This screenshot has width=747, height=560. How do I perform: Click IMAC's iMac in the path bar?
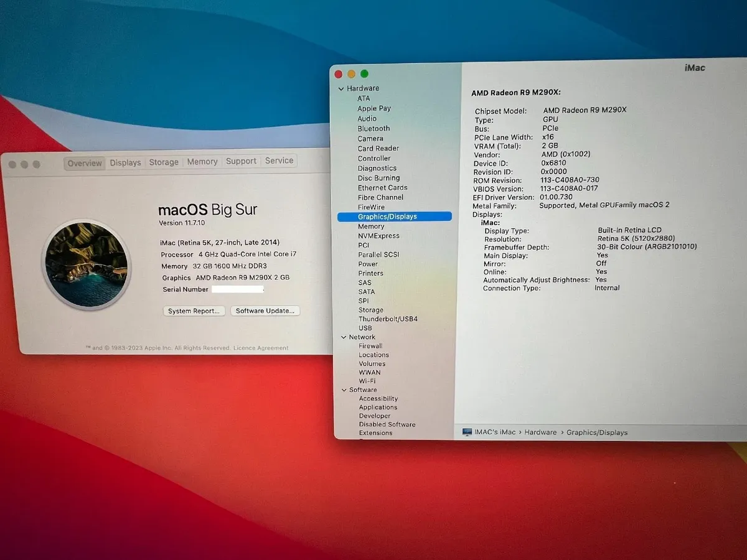[x=496, y=432]
